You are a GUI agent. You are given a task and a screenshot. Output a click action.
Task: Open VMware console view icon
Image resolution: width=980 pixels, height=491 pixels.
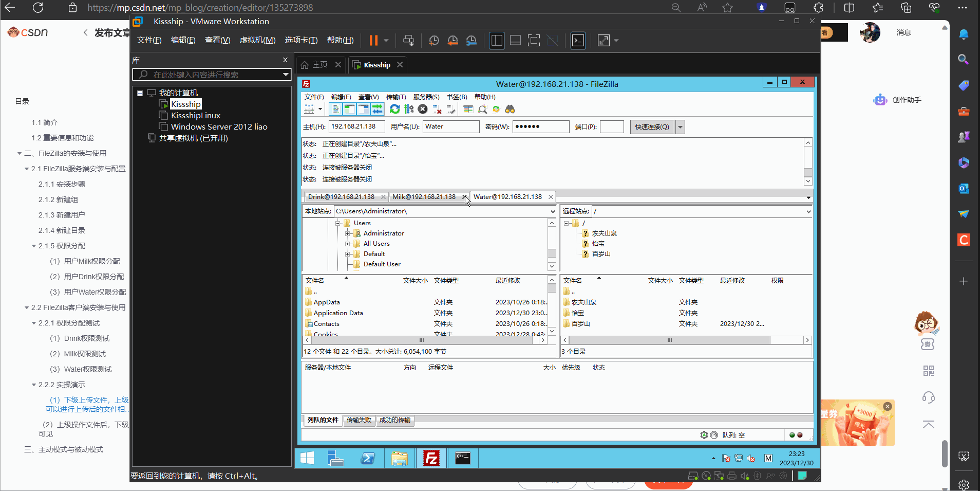pos(578,41)
